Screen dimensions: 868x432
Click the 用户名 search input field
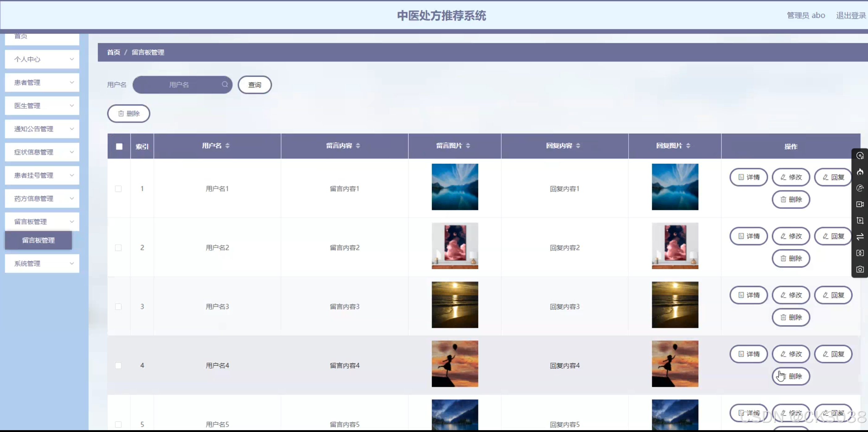pos(179,85)
